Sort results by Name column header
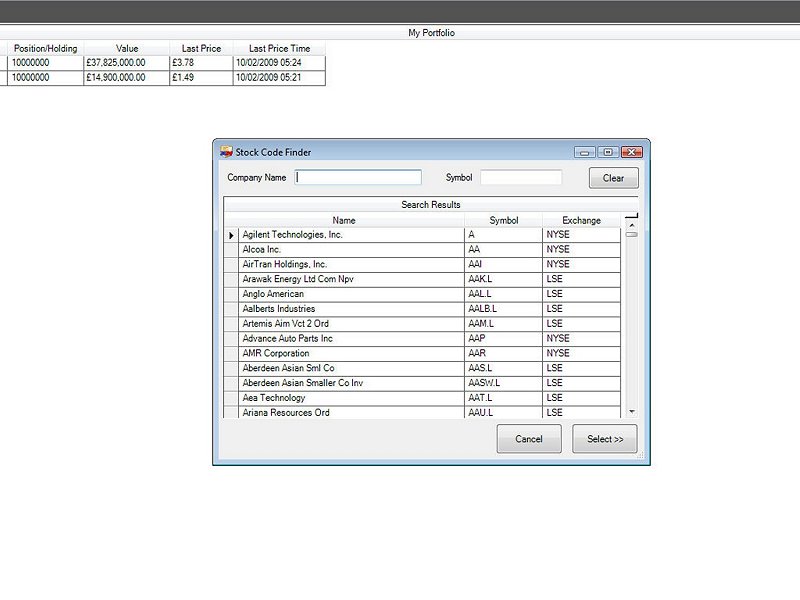The width and height of the screenshot is (800, 600). [344, 220]
